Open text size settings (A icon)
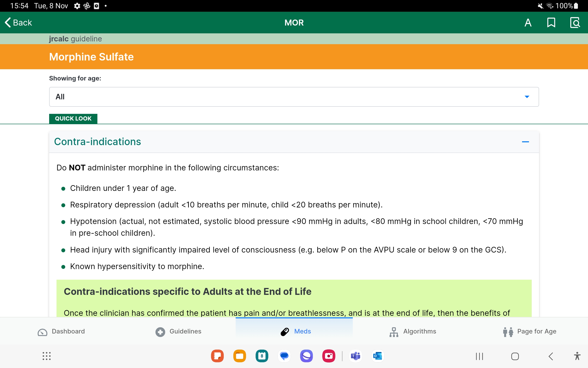Image resolution: width=588 pixels, height=368 pixels. [528, 23]
